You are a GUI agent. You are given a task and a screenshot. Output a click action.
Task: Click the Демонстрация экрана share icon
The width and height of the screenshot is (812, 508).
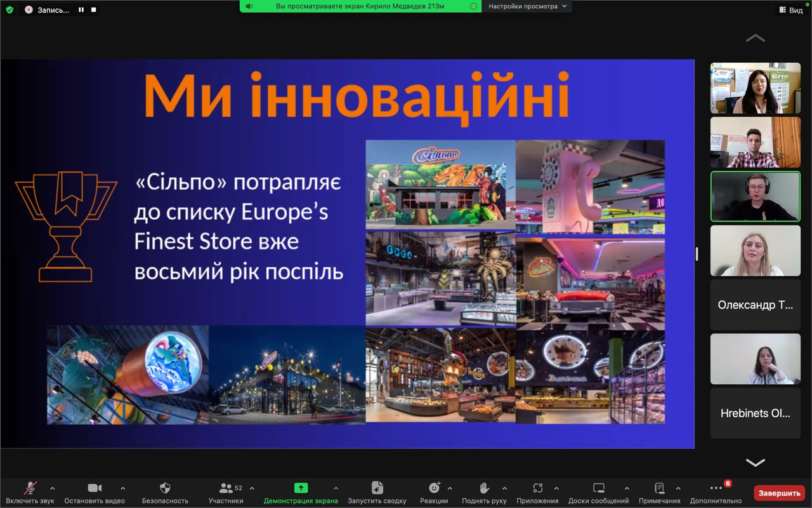click(x=301, y=488)
